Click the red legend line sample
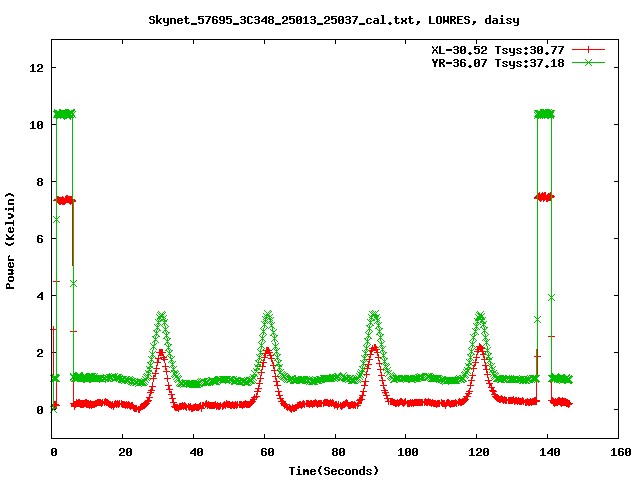This screenshot has width=640, height=480. coord(588,50)
